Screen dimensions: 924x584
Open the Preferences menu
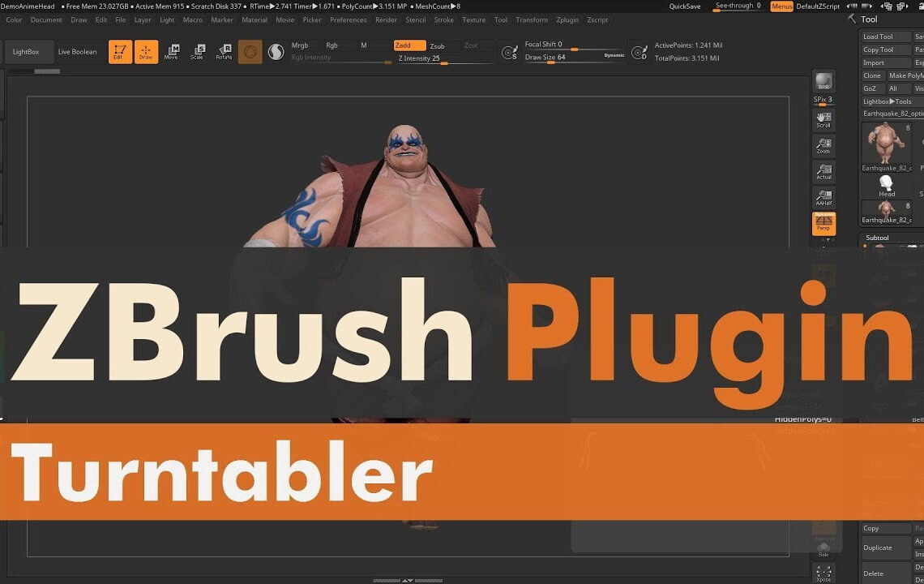point(348,19)
